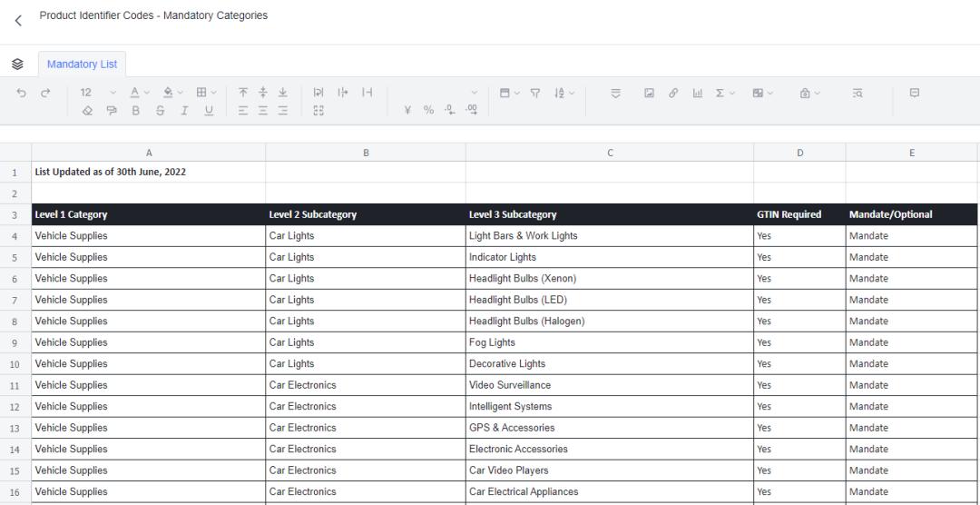Toggle strikethrough formatting

[x=160, y=110]
